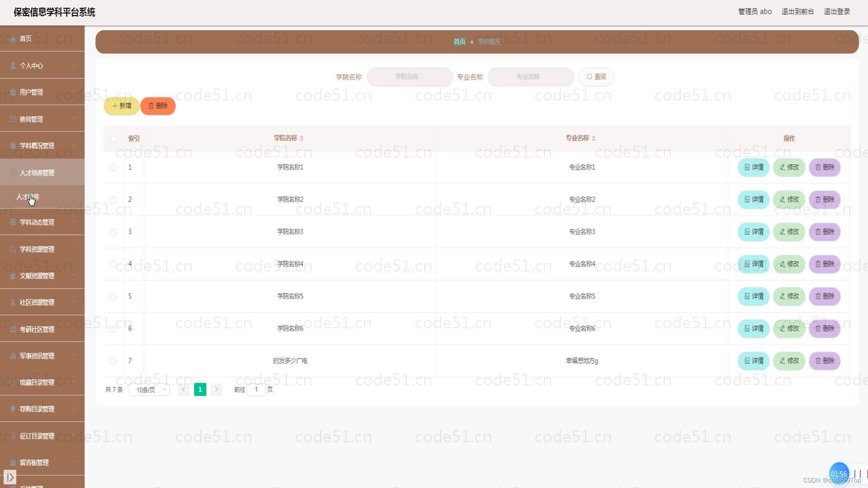Image resolution: width=868 pixels, height=488 pixels.
Task: Click 退出到前台 link
Action: pos(797,12)
